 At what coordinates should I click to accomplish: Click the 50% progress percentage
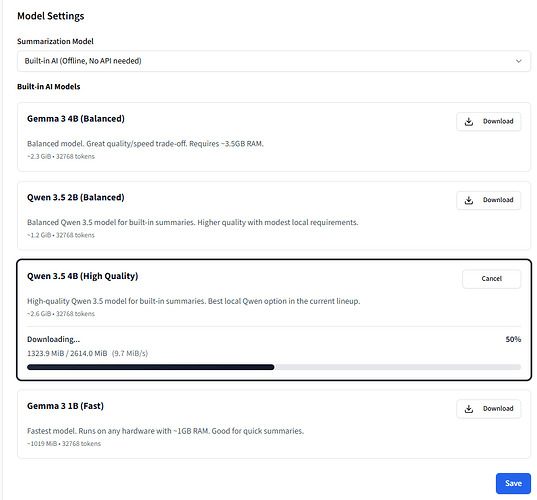tap(513, 339)
